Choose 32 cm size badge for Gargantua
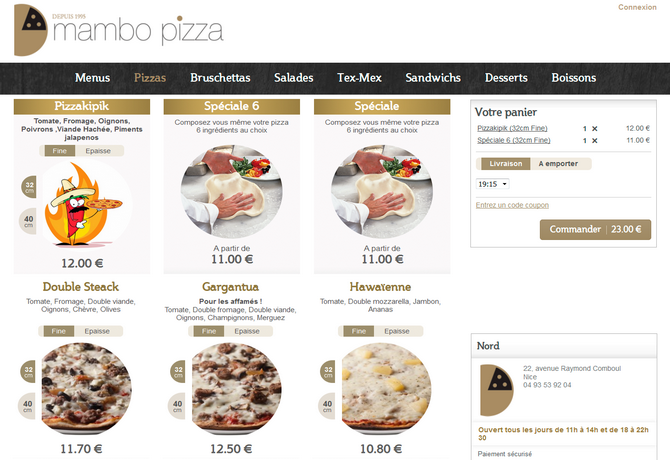 point(178,371)
